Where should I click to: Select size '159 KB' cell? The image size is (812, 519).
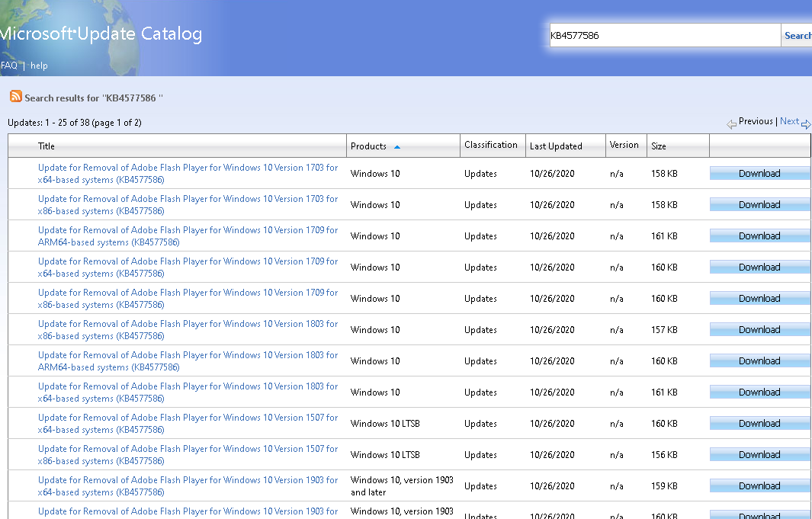(x=664, y=486)
